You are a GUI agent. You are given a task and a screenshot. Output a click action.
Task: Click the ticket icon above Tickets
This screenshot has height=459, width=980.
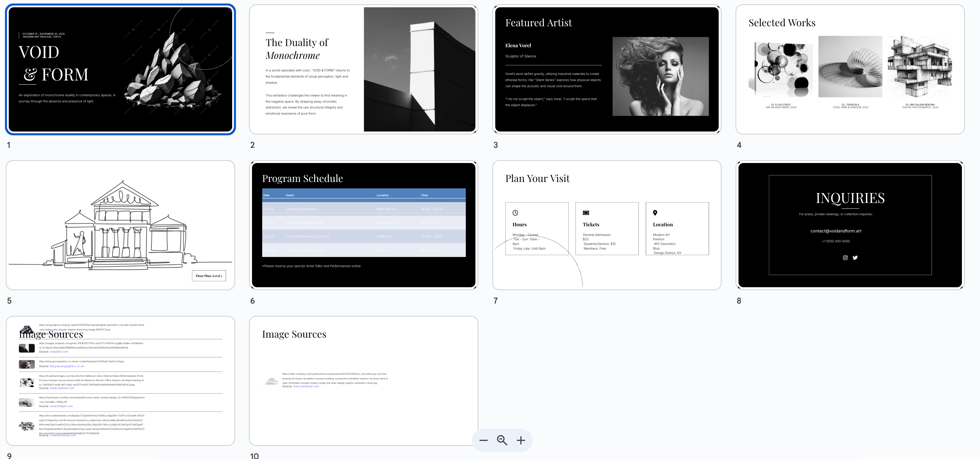coord(586,213)
